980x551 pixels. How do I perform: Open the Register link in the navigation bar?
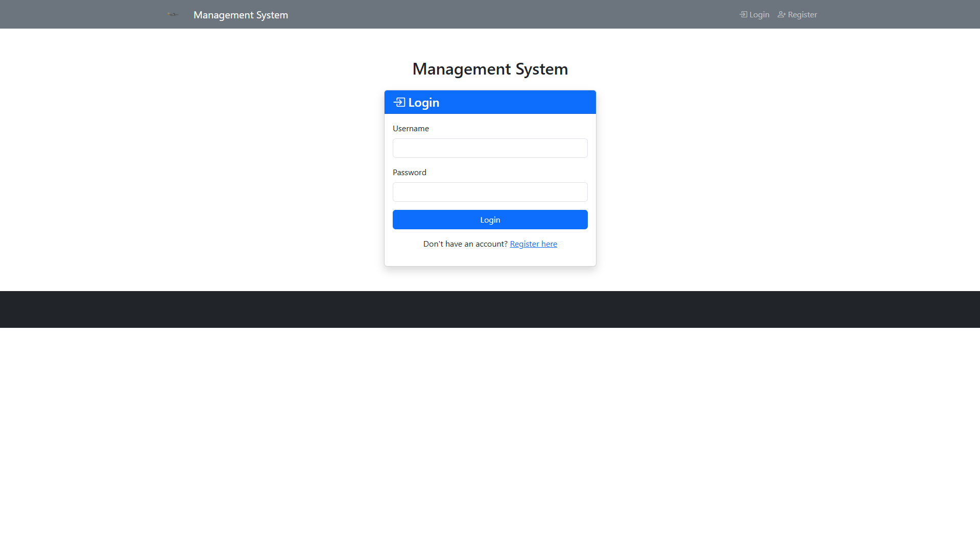pyautogui.click(x=802, y=14)
